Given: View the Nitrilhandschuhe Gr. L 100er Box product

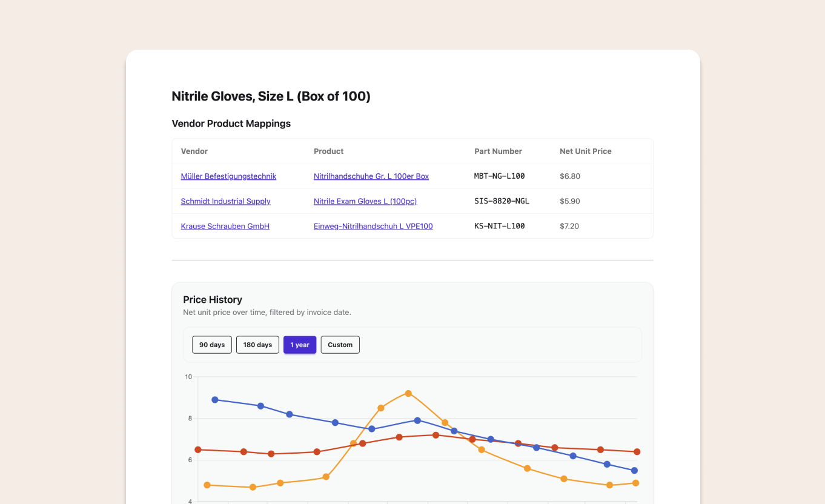Looking at the screenshot, I should tap(371, 176).
